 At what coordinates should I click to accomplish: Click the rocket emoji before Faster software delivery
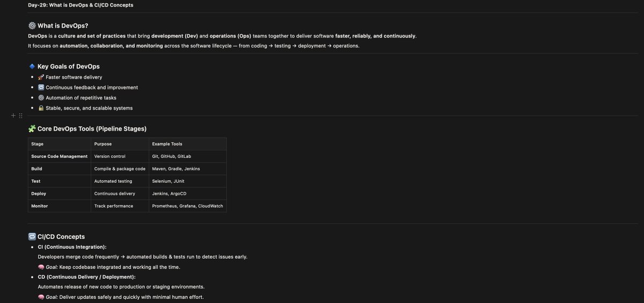(41, 77)
